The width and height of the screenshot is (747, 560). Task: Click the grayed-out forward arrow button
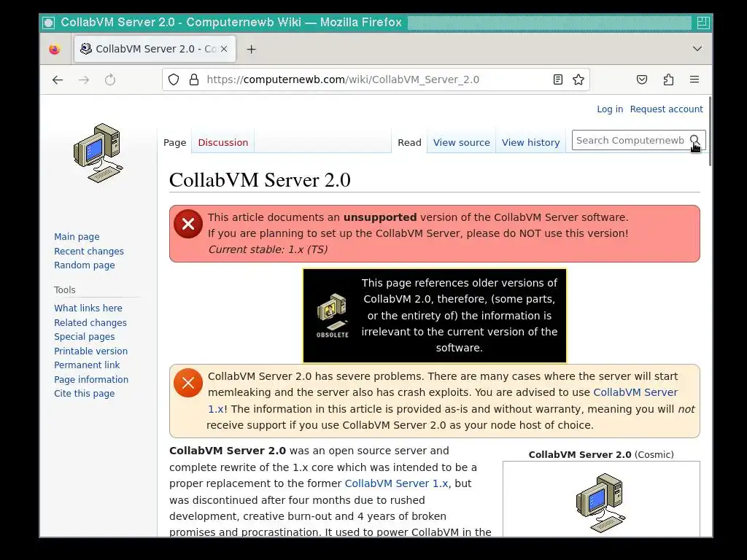click(x=84, y=80)
